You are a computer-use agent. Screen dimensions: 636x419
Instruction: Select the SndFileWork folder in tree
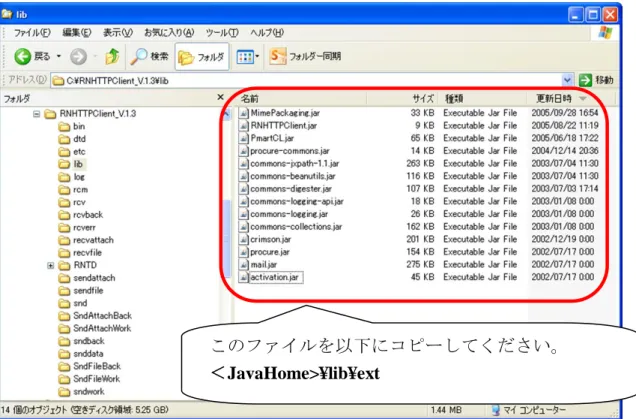89,379
